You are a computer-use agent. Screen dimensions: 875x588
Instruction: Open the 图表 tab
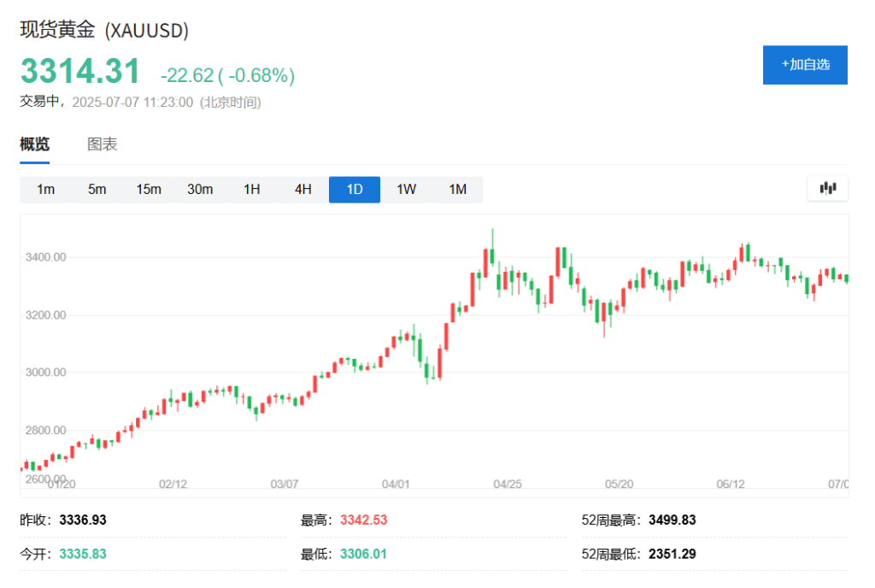(x=103, y=144)
